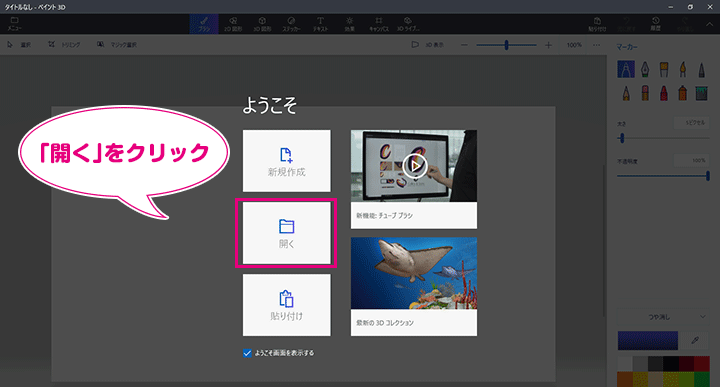Choose the マジック選択 magic select tool
720x387 pixels.
point(117,45)
